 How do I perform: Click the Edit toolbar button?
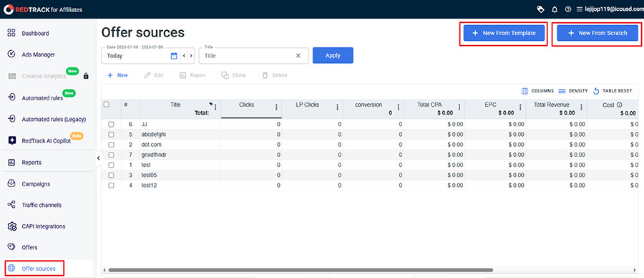pos(154,75)
